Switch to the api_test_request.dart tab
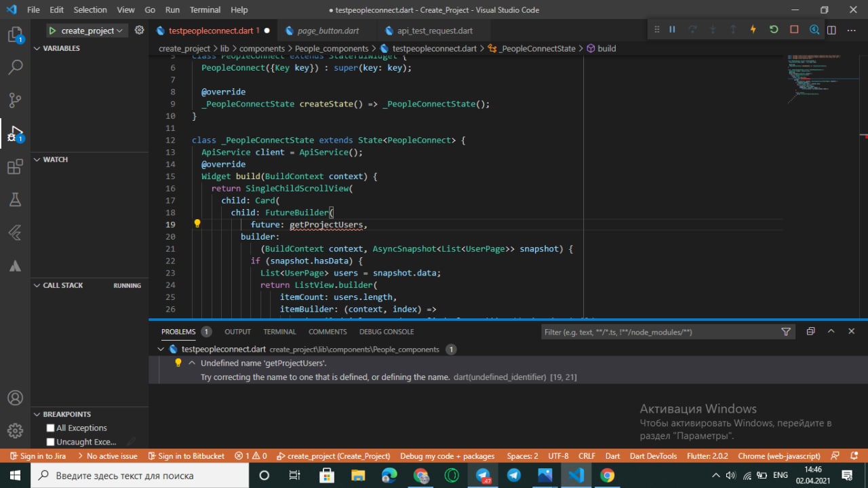This screenshot has width=868, height=488. pos(435,31)
